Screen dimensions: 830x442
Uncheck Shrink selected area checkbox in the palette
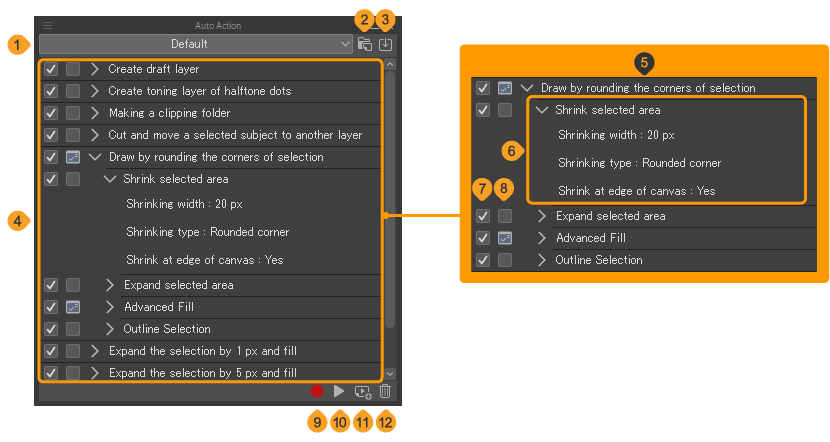tap(51, 179)
